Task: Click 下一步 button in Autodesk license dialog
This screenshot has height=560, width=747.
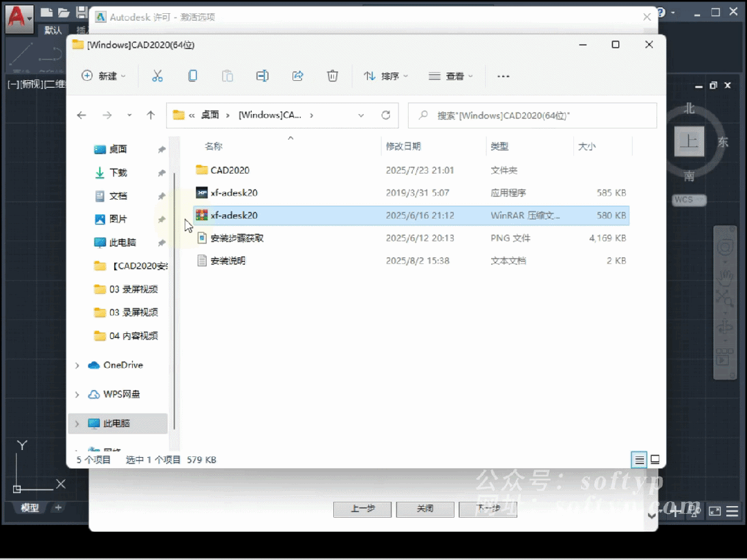Action: click(x=488, y=509)
